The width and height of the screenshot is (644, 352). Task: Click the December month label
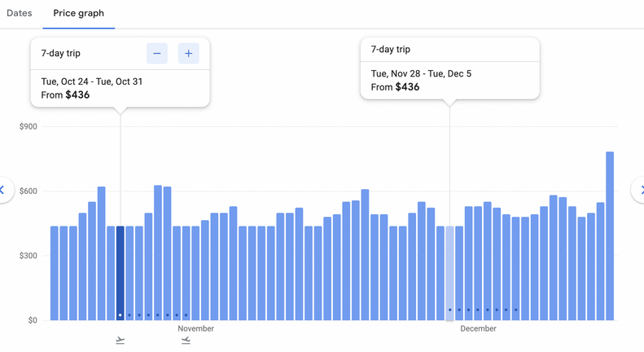click(478, 329)
